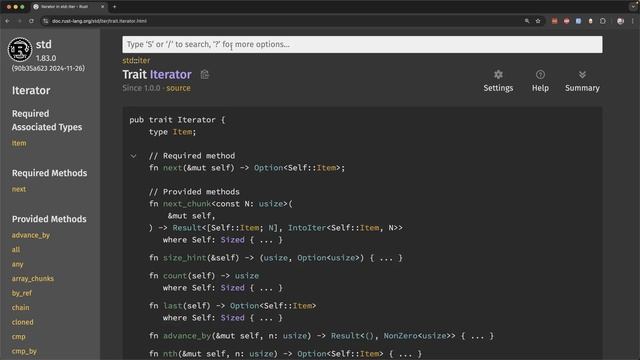Open the Chrome three-dot menu
Viewport: 640px width, 360px height.
click(x=633, y=21)
